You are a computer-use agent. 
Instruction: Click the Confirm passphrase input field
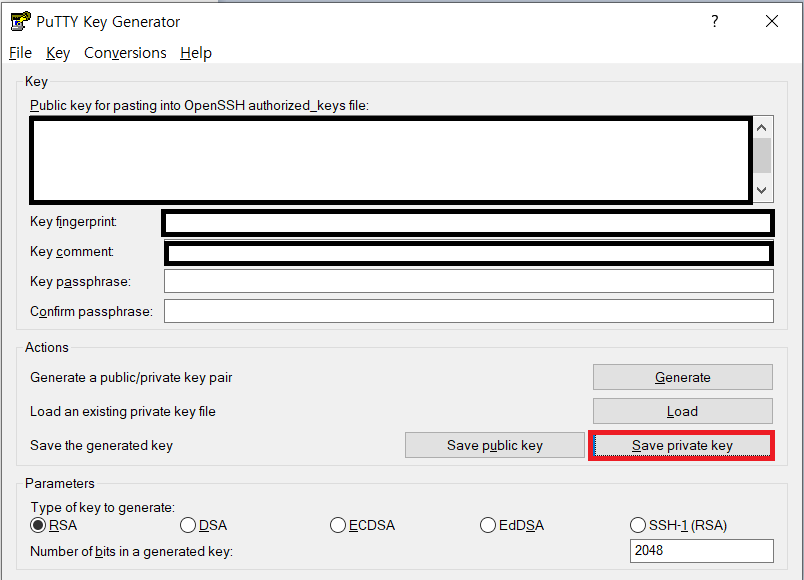point(469,311)
